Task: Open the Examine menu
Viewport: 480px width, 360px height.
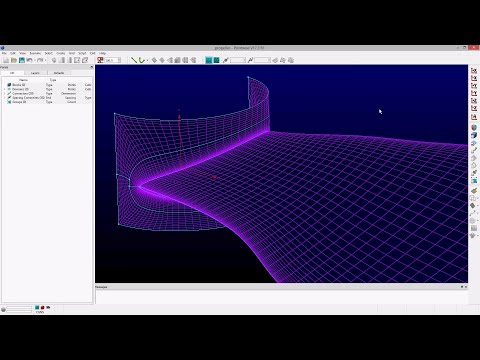Action: [35, 53]
